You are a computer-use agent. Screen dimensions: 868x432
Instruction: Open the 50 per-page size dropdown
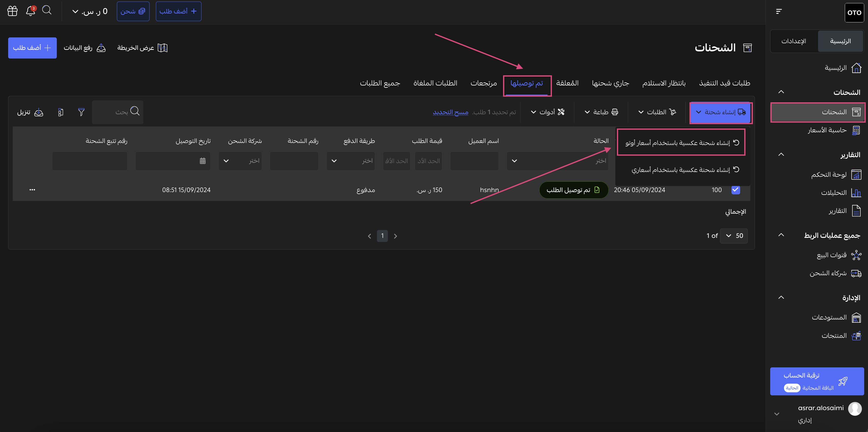pos(734,236)
